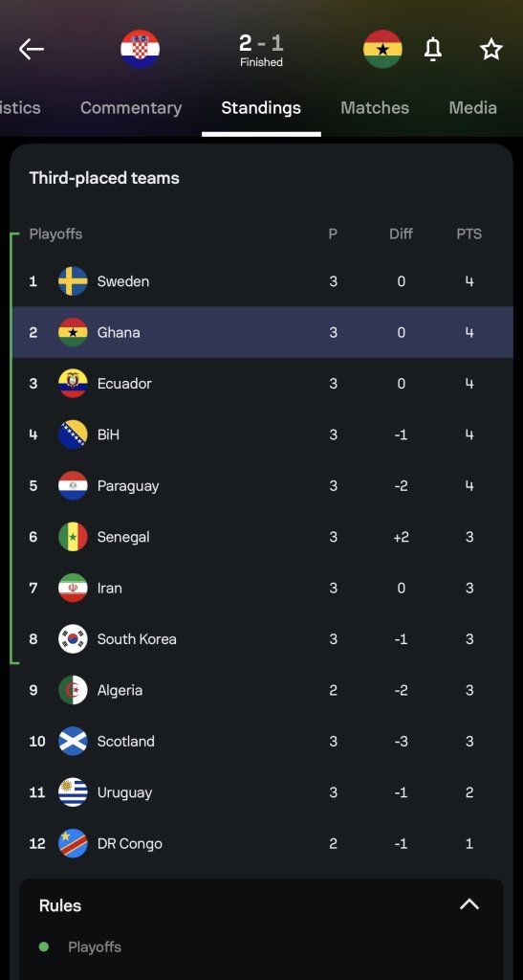Tap the BiH flag icon

(73, 434)
